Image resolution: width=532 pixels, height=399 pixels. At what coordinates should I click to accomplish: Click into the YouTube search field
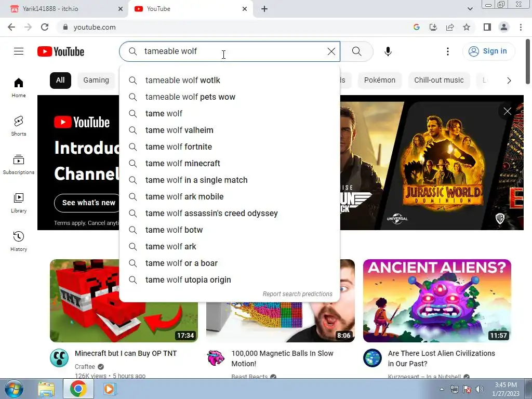click(230, 51)
